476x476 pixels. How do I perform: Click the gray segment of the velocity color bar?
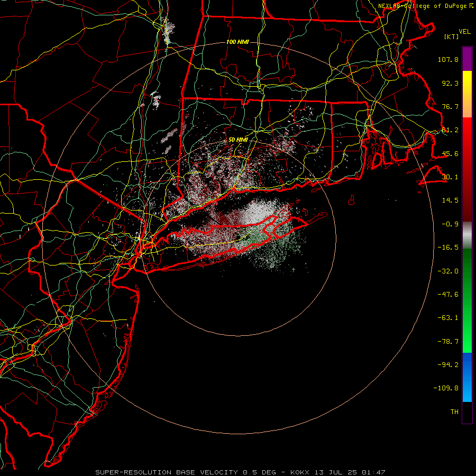click(467, 235)
